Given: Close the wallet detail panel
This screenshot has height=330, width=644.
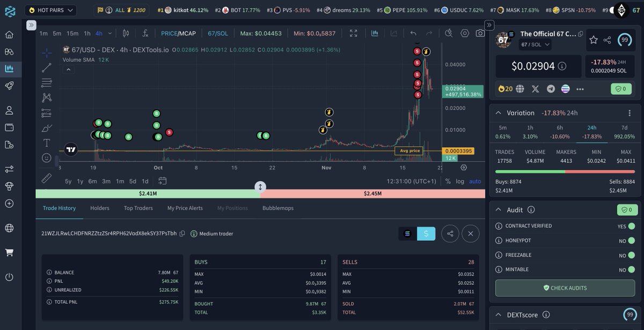Looking at the screenshot, I should click(471, 233).
